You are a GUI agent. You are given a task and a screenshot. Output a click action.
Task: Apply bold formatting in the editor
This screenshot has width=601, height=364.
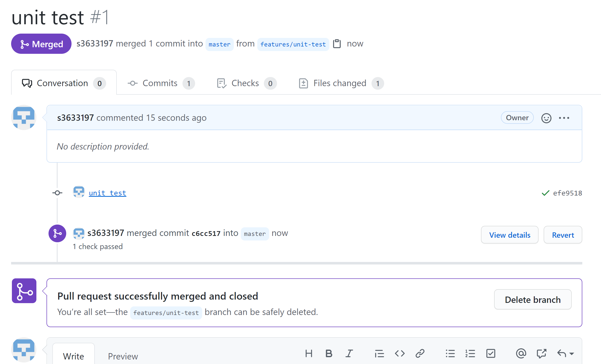point(329,353)
